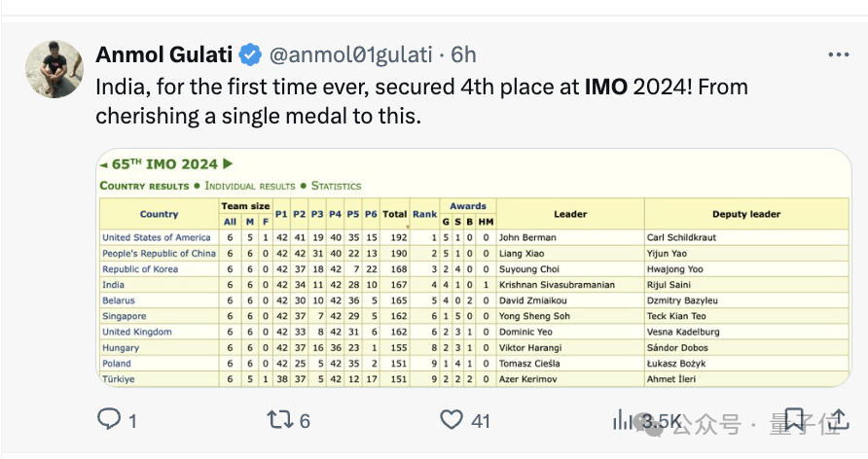Click the blue verified badge
This screenshot has height=459, width=868.
[250, 54]
